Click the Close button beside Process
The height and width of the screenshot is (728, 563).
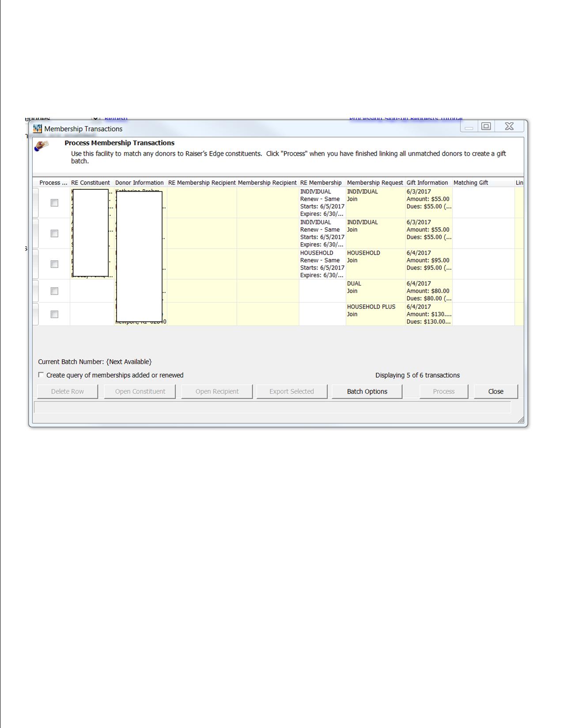[496, 391]
